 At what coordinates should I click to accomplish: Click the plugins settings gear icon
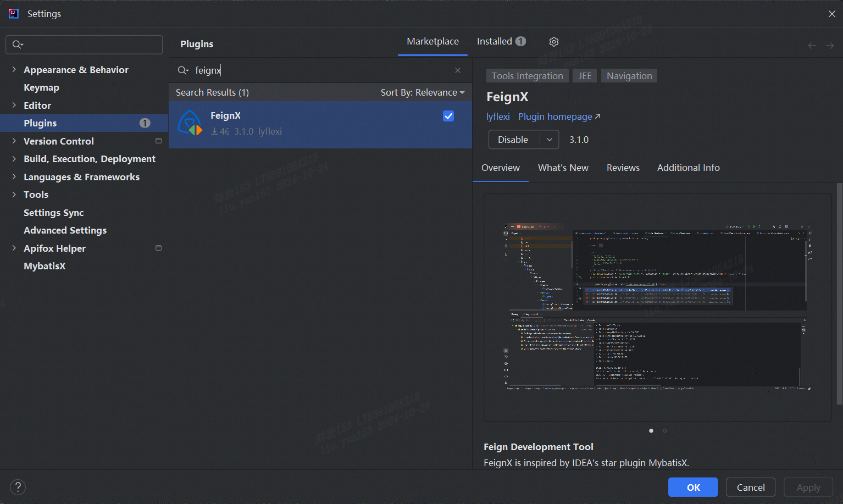coord(554,42)
